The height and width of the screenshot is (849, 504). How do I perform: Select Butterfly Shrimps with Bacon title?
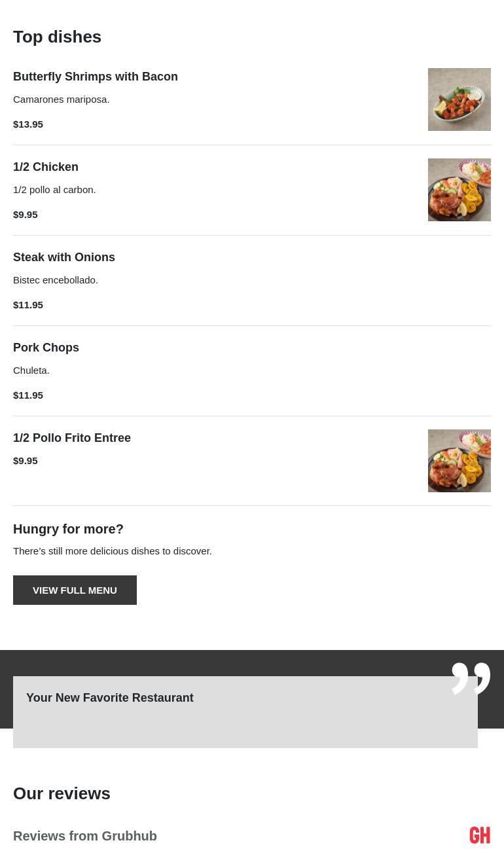pos(96,77)
